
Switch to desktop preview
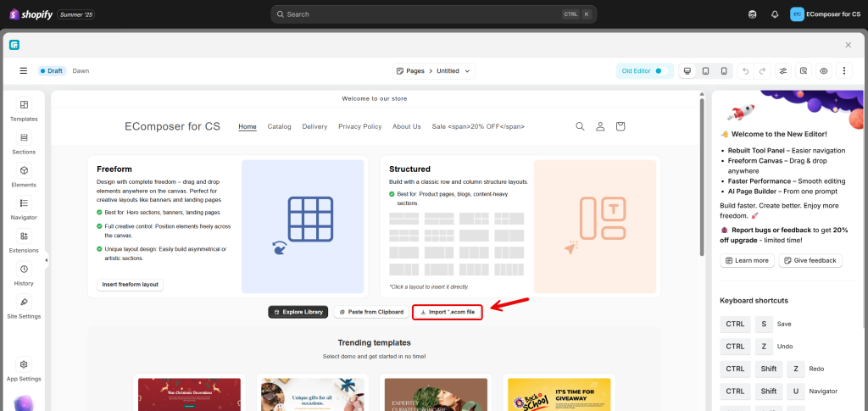[x=687, y=71]
